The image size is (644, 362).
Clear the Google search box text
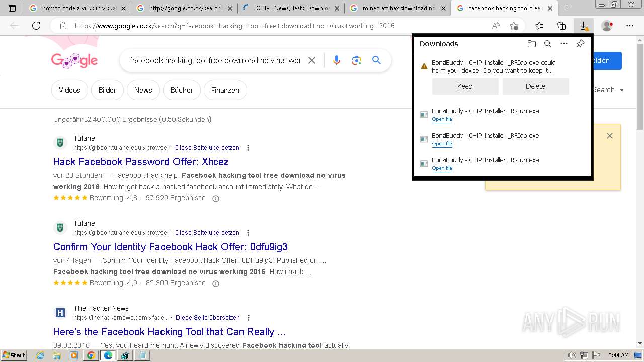tap(312, 60)
